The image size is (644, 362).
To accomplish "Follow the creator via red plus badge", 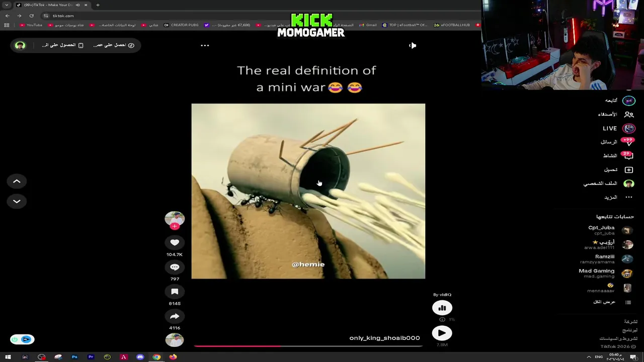I will [175, 226].
